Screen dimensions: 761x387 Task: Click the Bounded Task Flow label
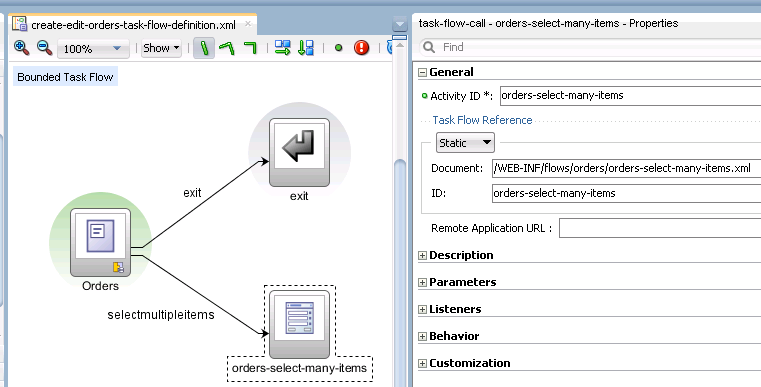pyautogui.click(x=65, y=77)
